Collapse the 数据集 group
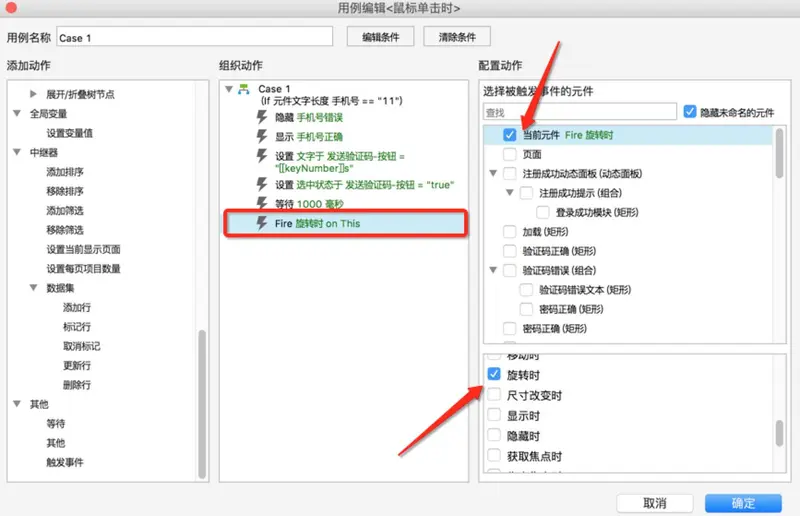Image resolution: width=800 pixels, height=516 pixels. (x=35, y=288)
